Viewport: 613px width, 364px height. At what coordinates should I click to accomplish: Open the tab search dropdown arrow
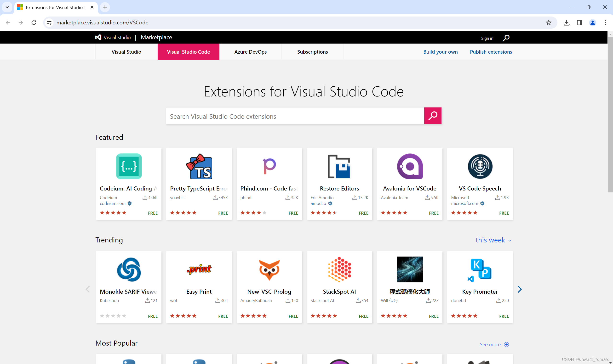point(7,7)
